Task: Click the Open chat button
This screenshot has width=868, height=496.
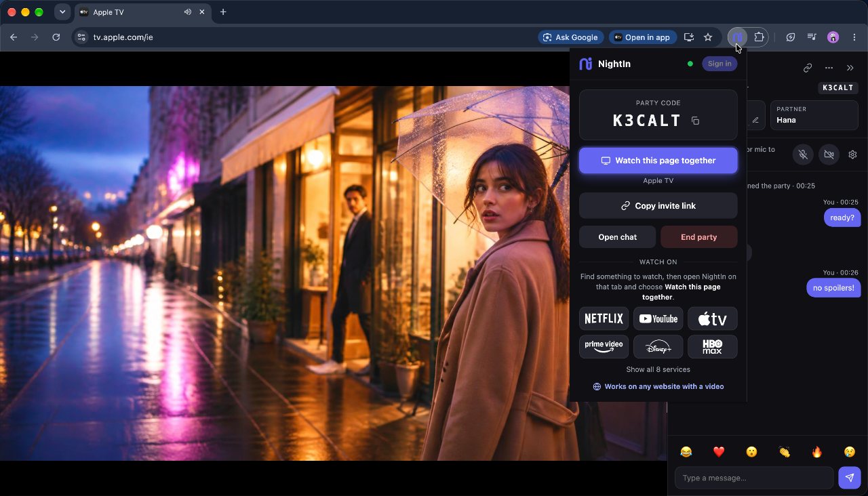Action: pos(617,237)
